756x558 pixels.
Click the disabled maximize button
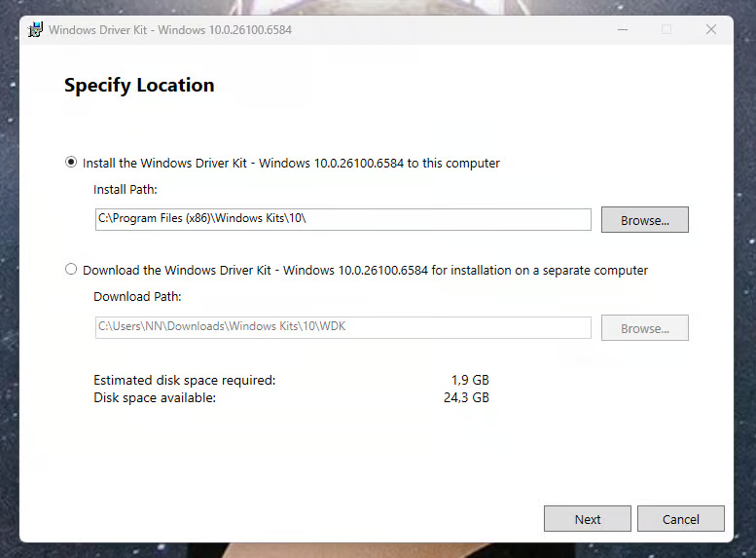666,29
